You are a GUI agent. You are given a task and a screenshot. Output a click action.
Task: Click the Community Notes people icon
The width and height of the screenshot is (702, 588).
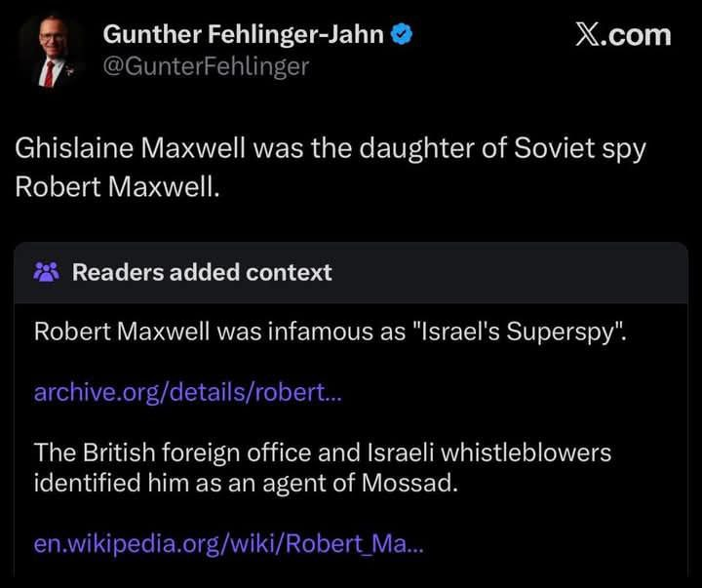(x=46, y=272)
